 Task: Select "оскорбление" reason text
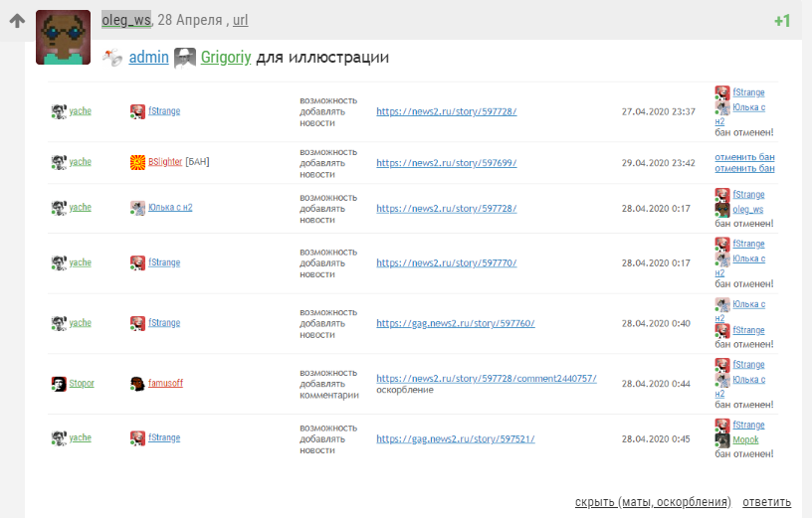[x=405, y=390]
